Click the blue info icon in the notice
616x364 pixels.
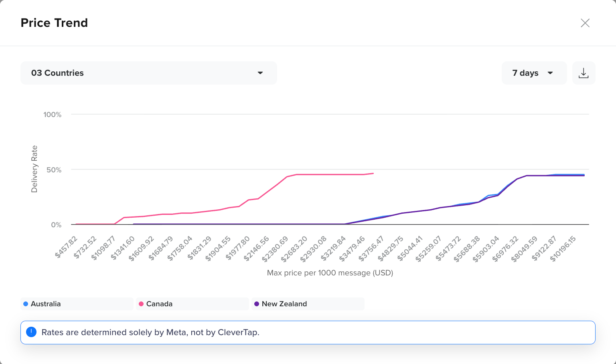click(x=31, y=332)
